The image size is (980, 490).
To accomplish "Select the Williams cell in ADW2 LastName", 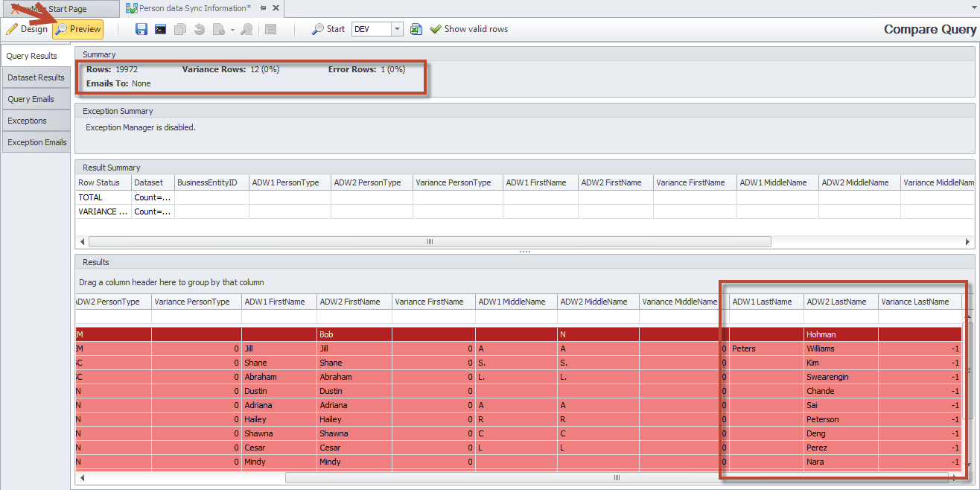I will coord(841,349).
